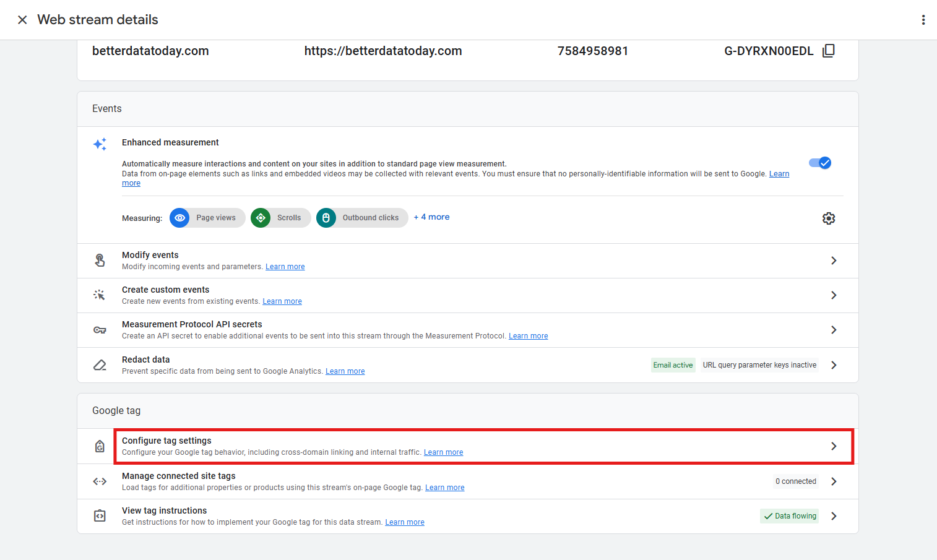Screen dimensions: 937x560
Task: Click the Scrolls chip icon
Action: (261, 218)
